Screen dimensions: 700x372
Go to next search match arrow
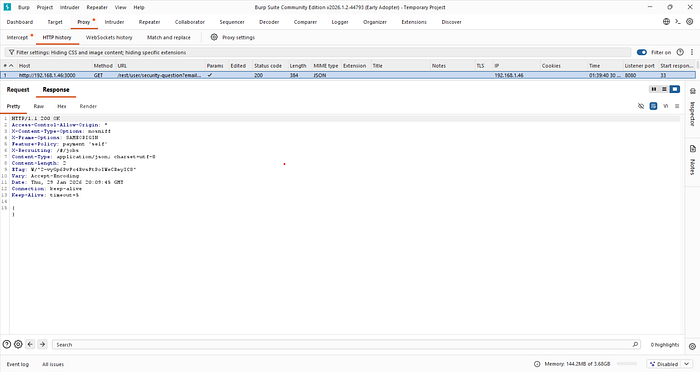(42, 344)
